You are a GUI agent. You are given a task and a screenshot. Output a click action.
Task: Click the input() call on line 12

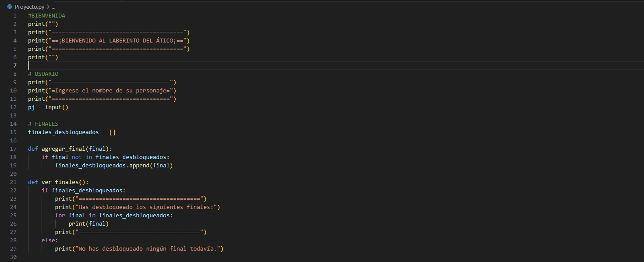click(x=57, y=107)
